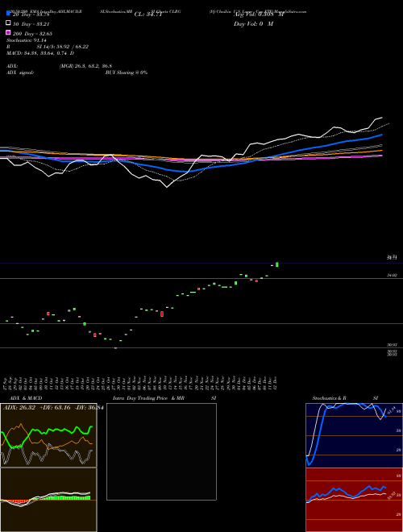Select the '200 Day = 32.65' legend text

32,34
